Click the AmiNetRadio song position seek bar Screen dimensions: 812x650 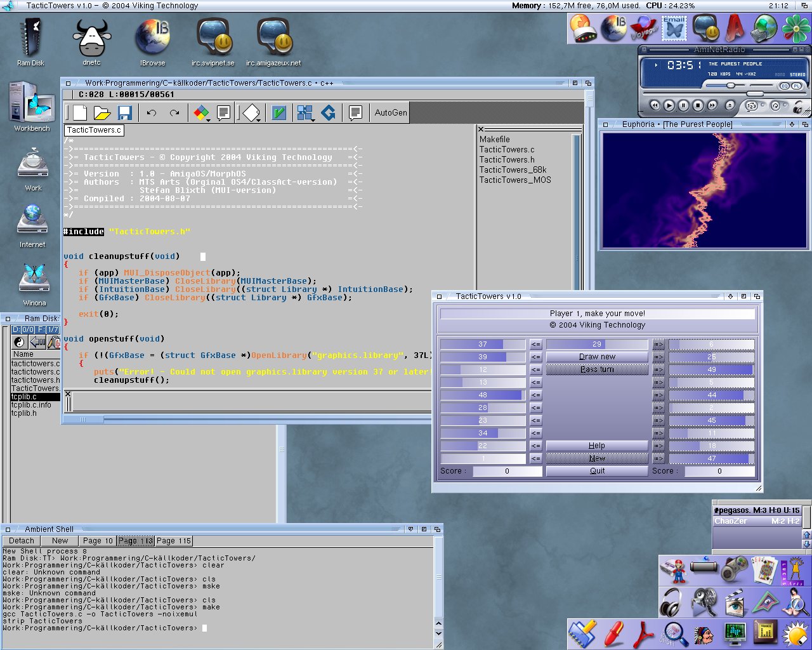(724, 93)
